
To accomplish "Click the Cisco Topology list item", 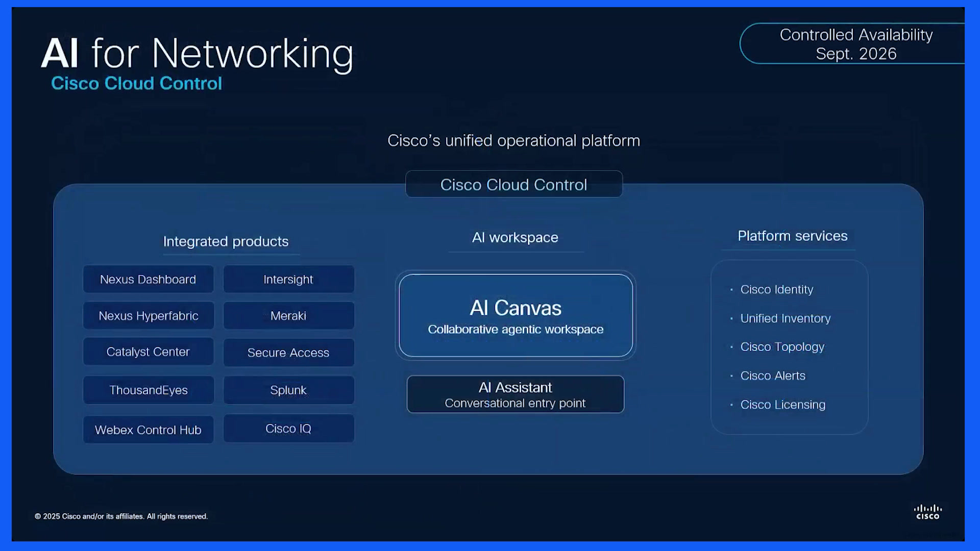I will point(782,347).
